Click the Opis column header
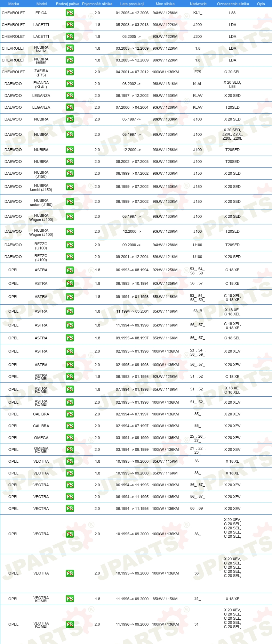The image size is (272, 644). (261, 4)
